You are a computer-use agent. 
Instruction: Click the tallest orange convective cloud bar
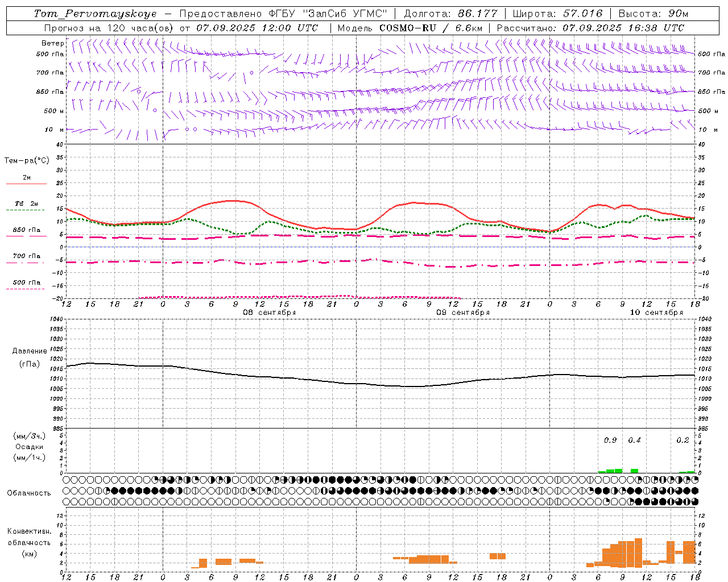pyautogui.click(x=638, y=553)
